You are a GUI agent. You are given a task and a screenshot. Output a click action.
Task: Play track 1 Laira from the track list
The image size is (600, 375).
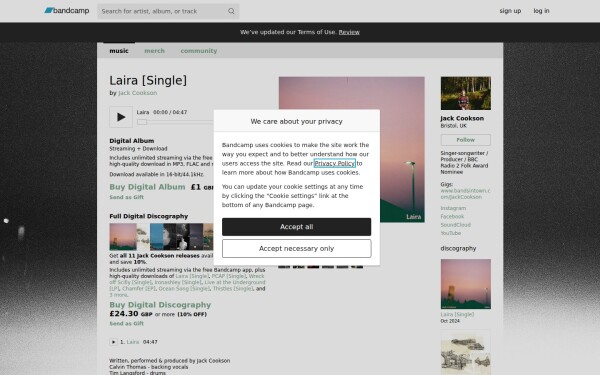[x=113, y=342]
